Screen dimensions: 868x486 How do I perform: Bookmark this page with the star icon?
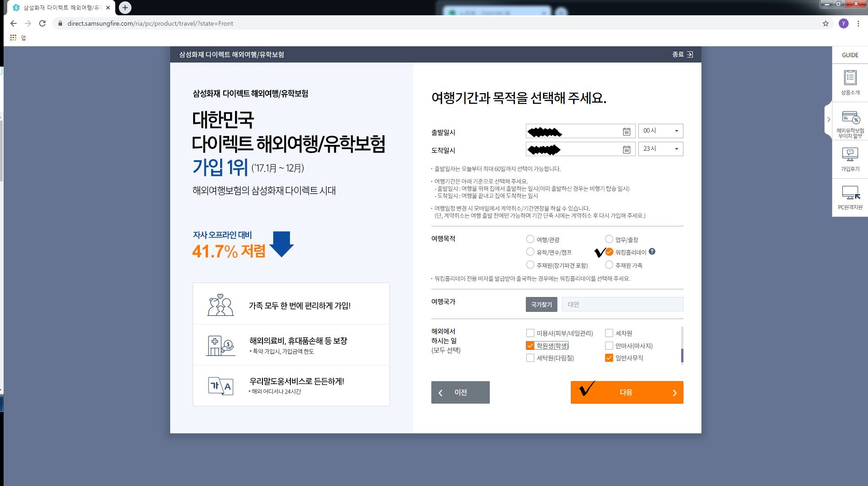coord(826,23)
